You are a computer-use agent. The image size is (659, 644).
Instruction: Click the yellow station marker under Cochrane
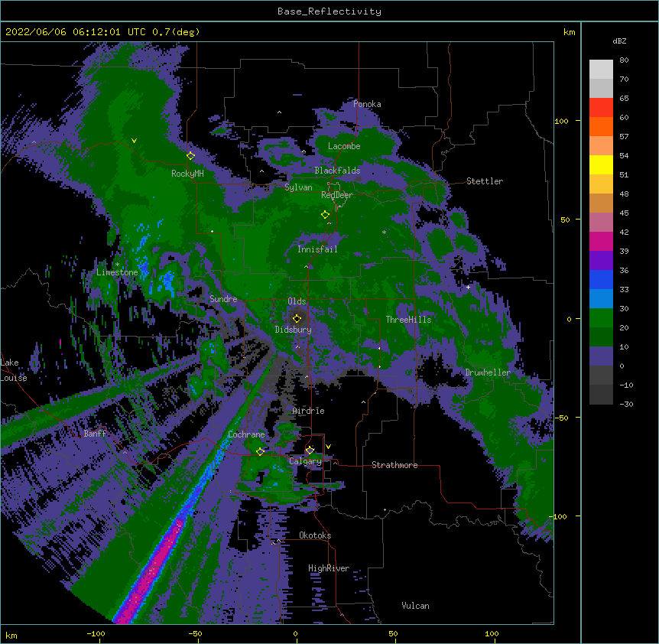point(260,451)
